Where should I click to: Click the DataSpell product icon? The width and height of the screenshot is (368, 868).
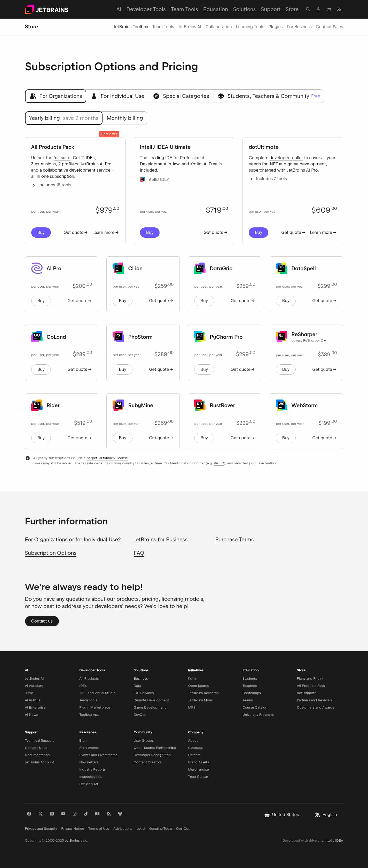point(281,268)
